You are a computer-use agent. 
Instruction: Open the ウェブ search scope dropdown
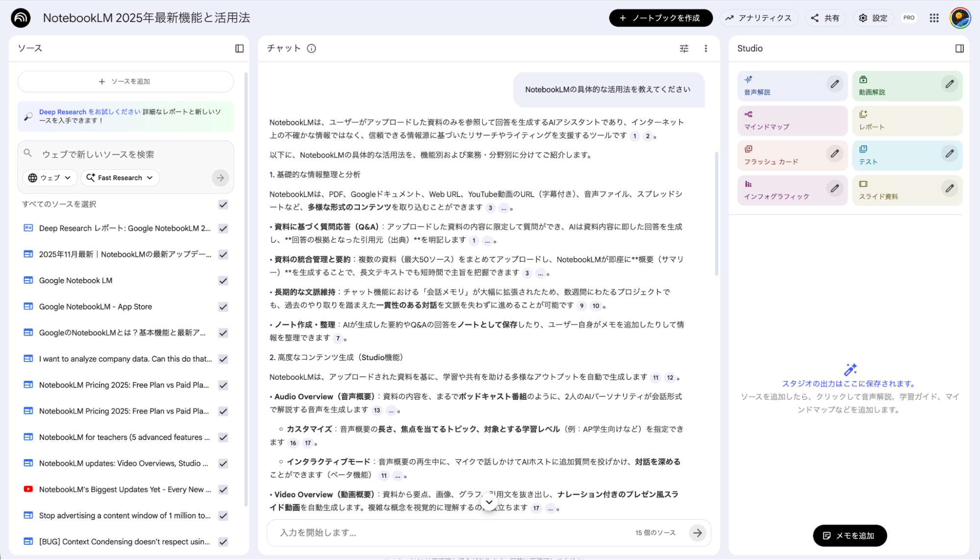[50, 178]
